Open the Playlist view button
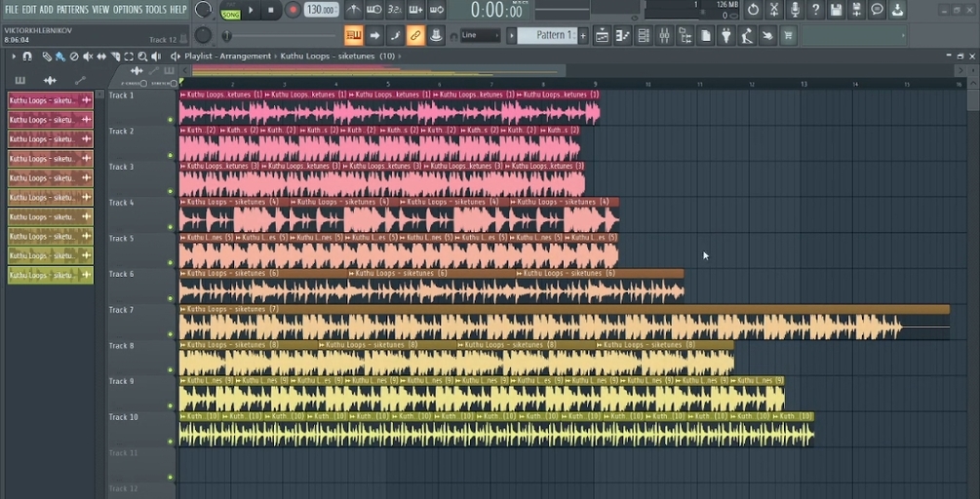Image resolution: width=980 pixels, height=499 pixels. (x=602, y=36)
